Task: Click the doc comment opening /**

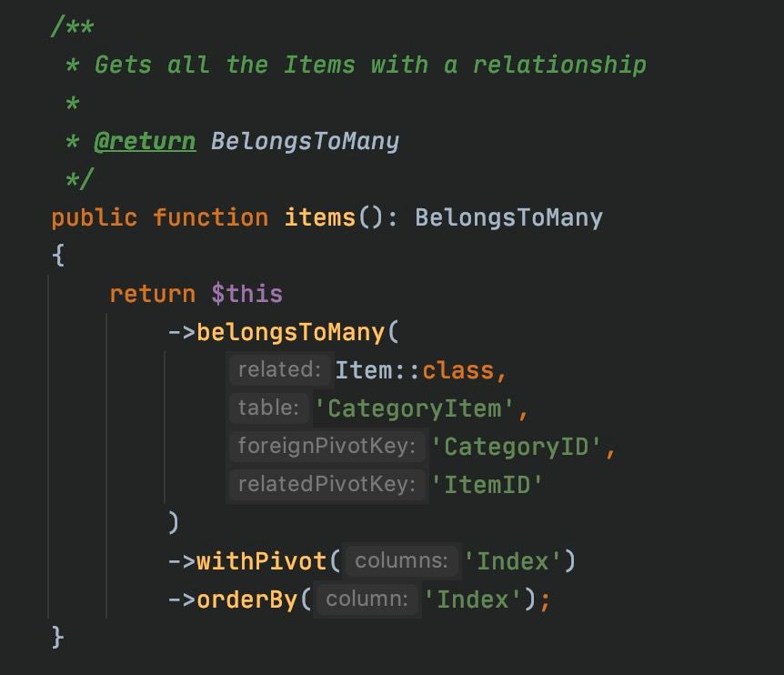Action: pos(73,26)
